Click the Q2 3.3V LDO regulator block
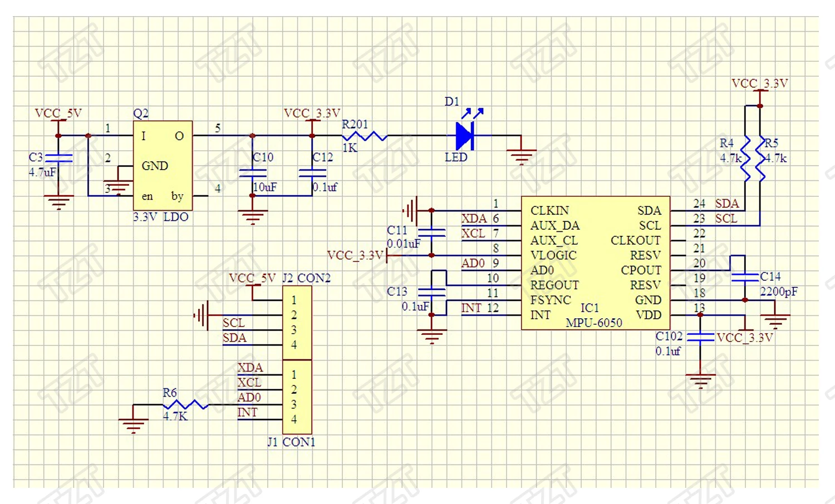Viewport: 835px width, 504px height. tap(163, 165)
